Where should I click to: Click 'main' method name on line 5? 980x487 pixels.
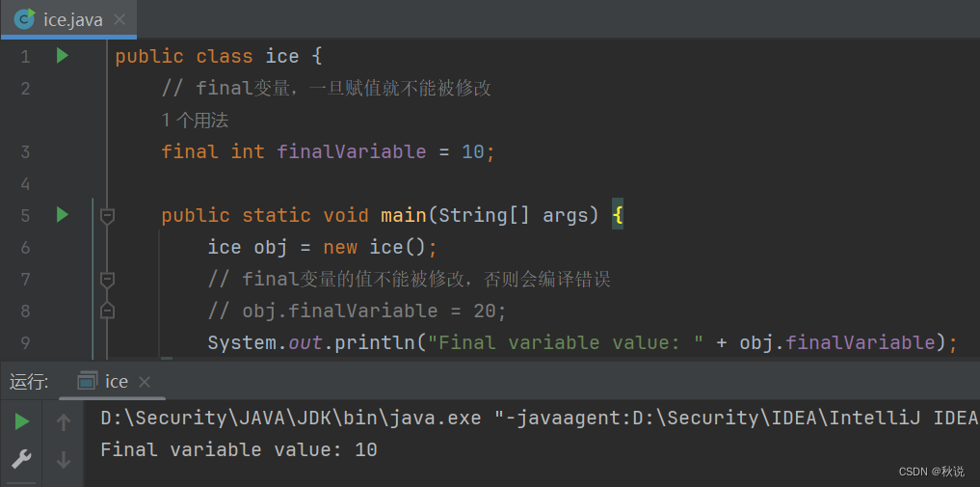tap(404, 215)
